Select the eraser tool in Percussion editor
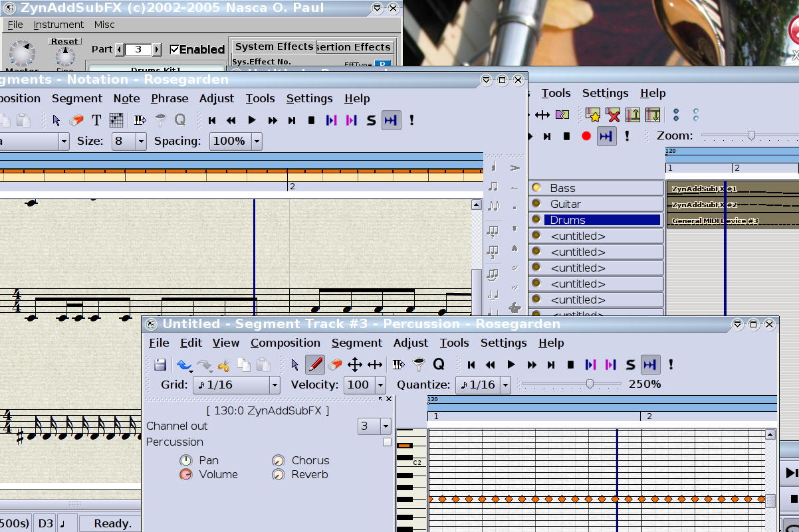 335,365
